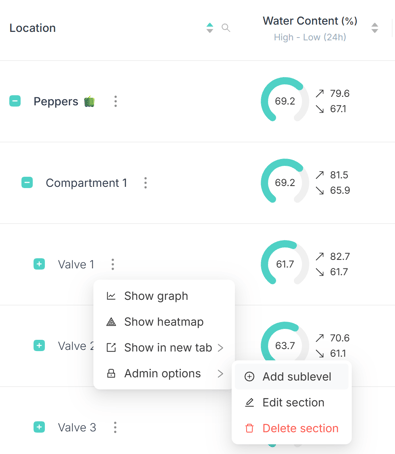Screen dimensions: 395x454
Task: Sort by Location column arrows
Action: click(x=210, y=28)
